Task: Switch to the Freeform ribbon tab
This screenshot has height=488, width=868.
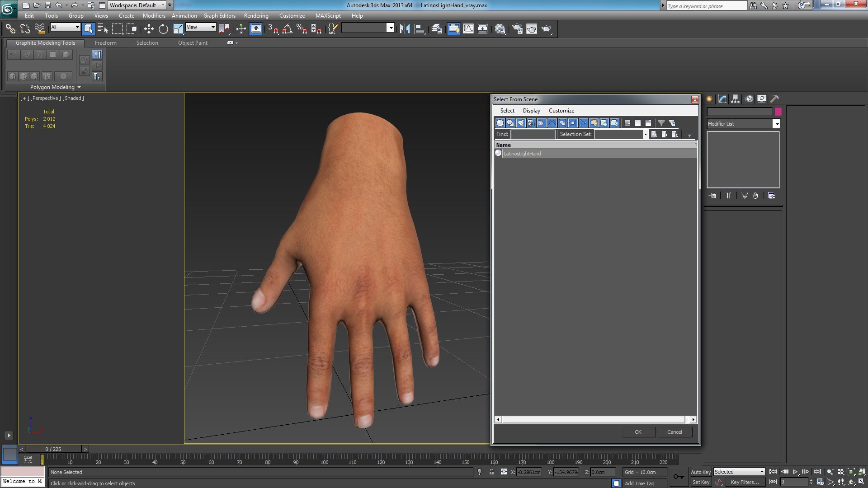Action: 105,43
